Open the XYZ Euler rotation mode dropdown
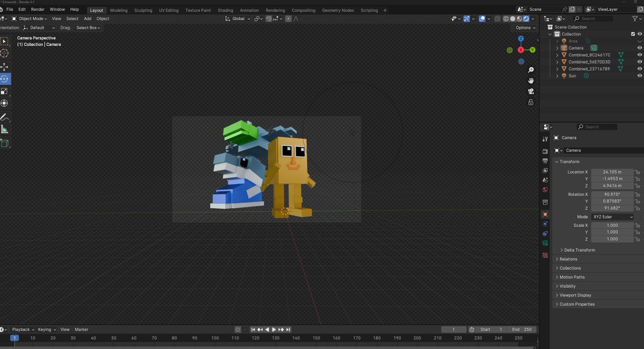The height and width of the screenshot is (349, 644). point(612,217)
